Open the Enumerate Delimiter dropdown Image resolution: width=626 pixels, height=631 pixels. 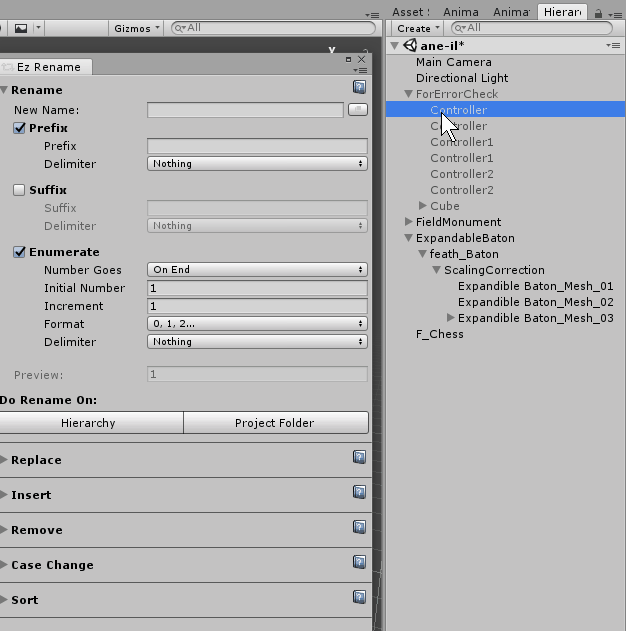pyautogui.click(x=257, y=342)
